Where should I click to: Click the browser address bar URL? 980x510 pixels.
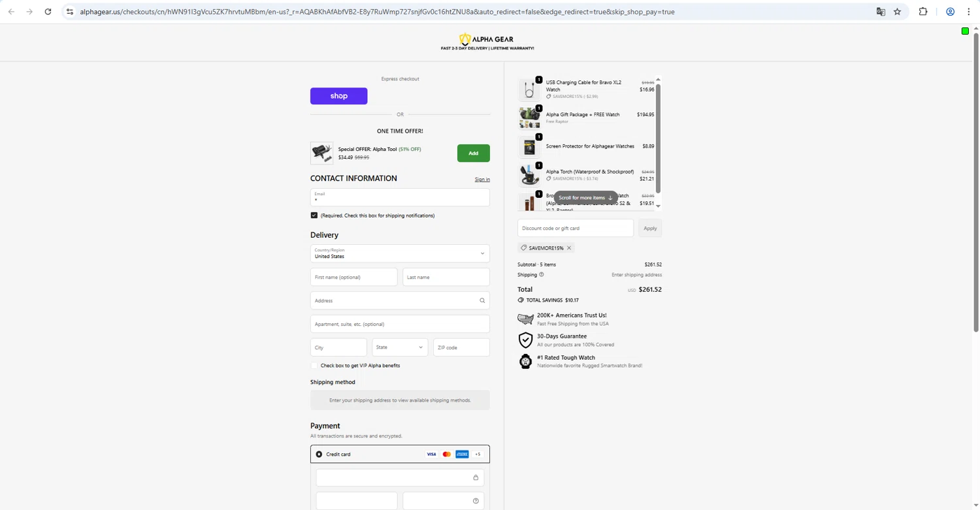coord(377,12)
